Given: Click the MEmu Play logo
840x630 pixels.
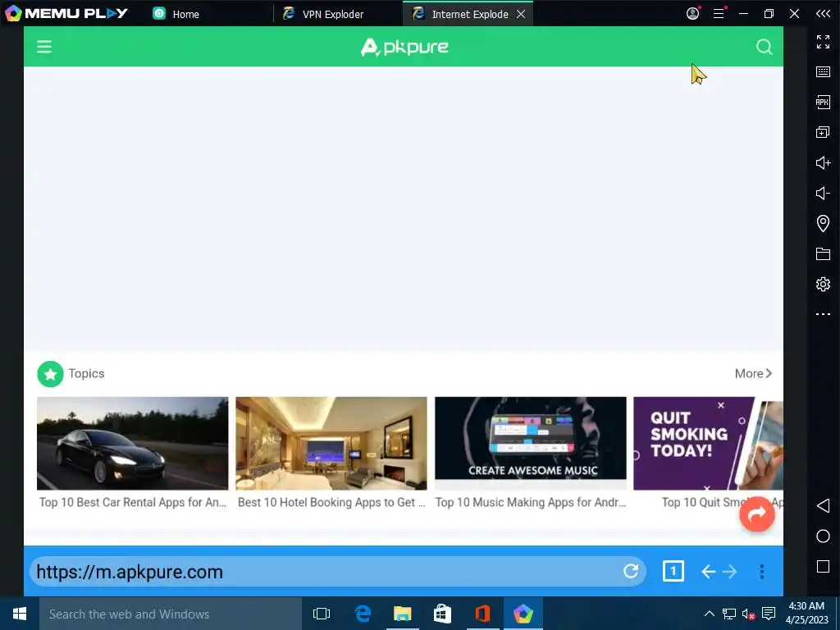Looking at the screenshot, I should (66, 13).
